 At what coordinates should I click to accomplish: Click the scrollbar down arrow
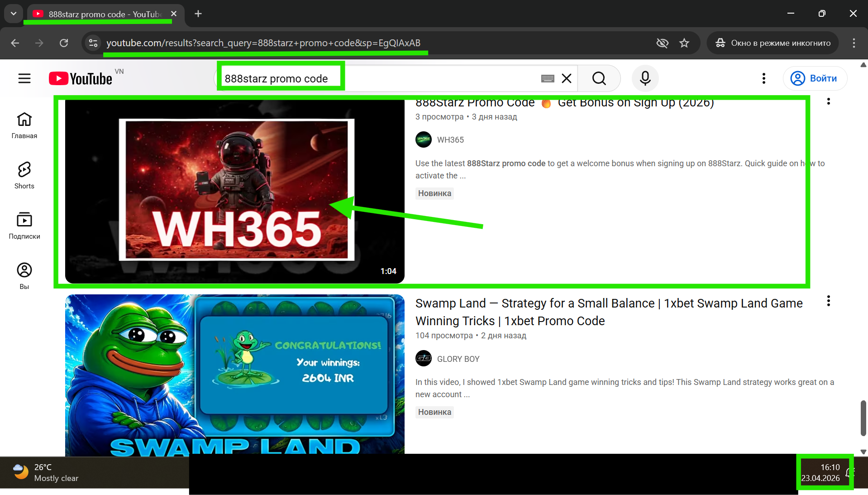(x=863, y=452)
